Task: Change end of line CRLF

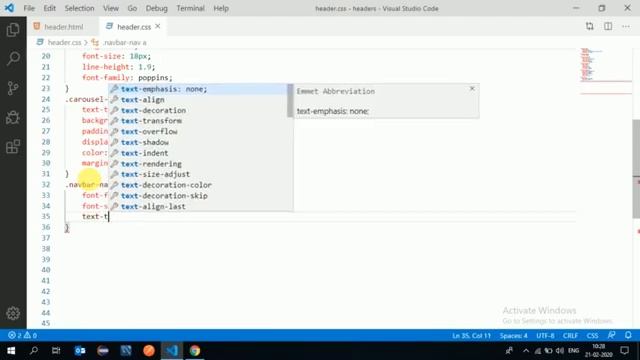Action: pos(570,336)
